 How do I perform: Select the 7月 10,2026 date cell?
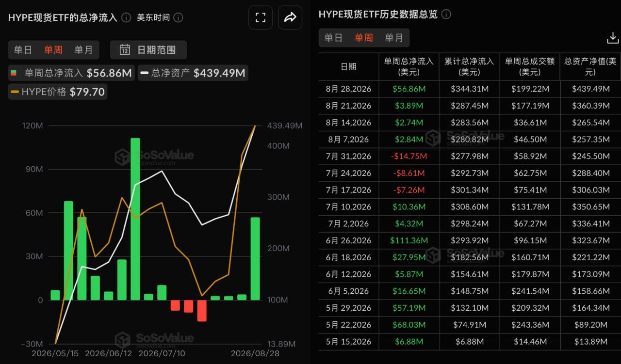point(348,207)
